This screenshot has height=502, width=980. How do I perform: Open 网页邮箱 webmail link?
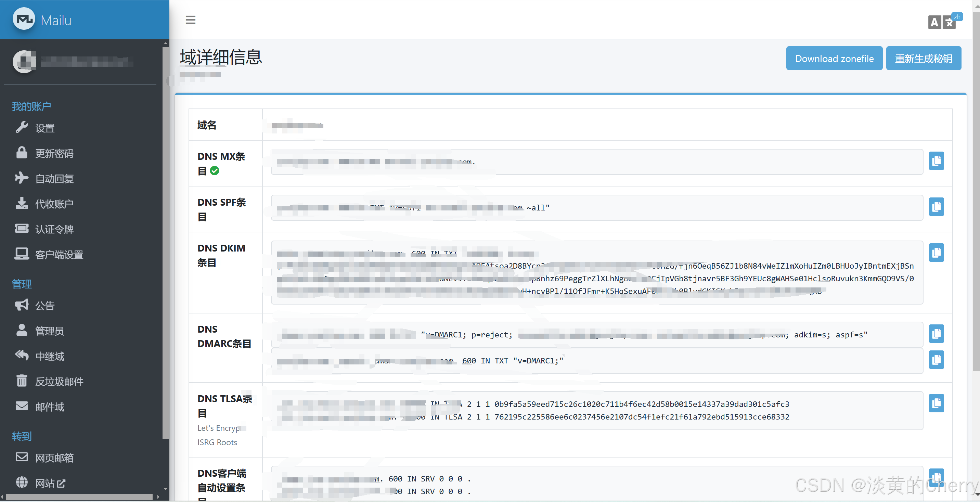[x=54, y=458]
